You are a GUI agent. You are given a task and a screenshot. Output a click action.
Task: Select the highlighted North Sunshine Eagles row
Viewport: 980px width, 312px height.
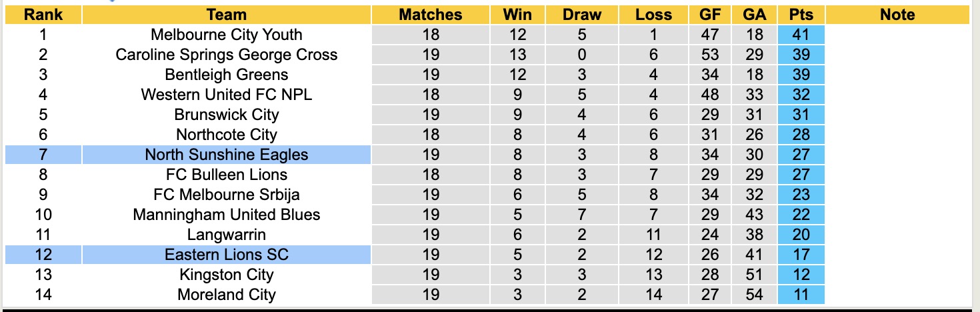tap(227, 155)
